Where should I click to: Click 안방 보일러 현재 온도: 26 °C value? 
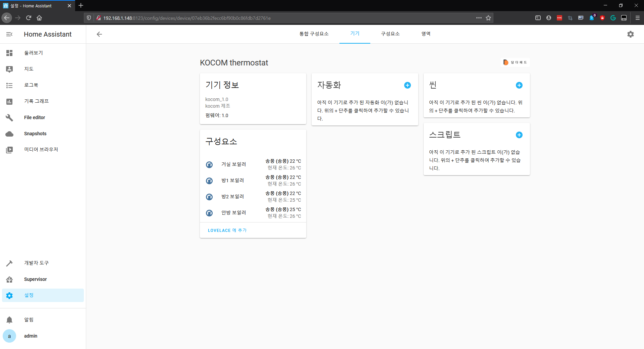[284, 216]
